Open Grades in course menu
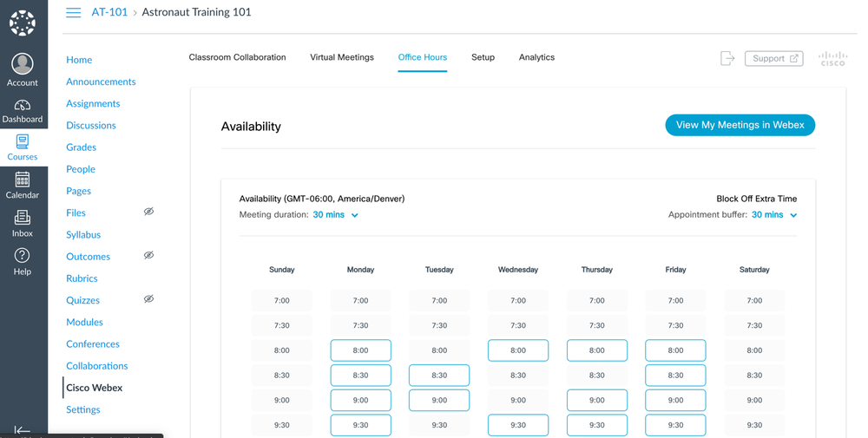The image size is (868, 438). point(81,147)
